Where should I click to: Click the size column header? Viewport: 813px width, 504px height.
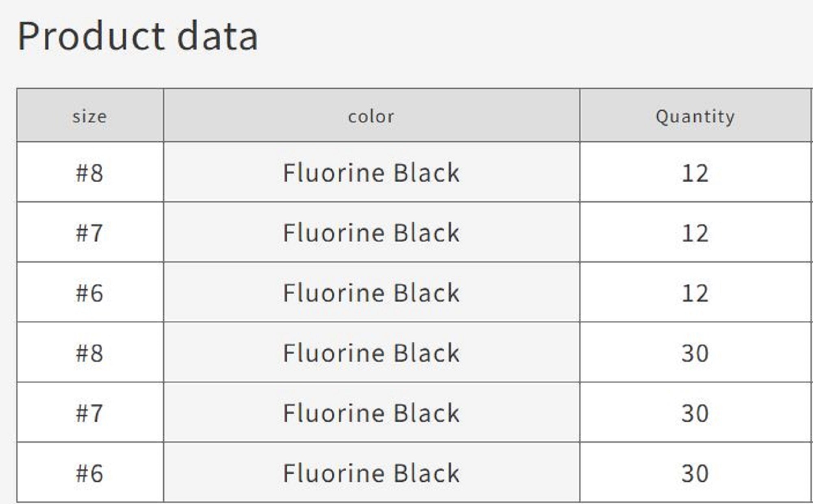pos(89,117)
